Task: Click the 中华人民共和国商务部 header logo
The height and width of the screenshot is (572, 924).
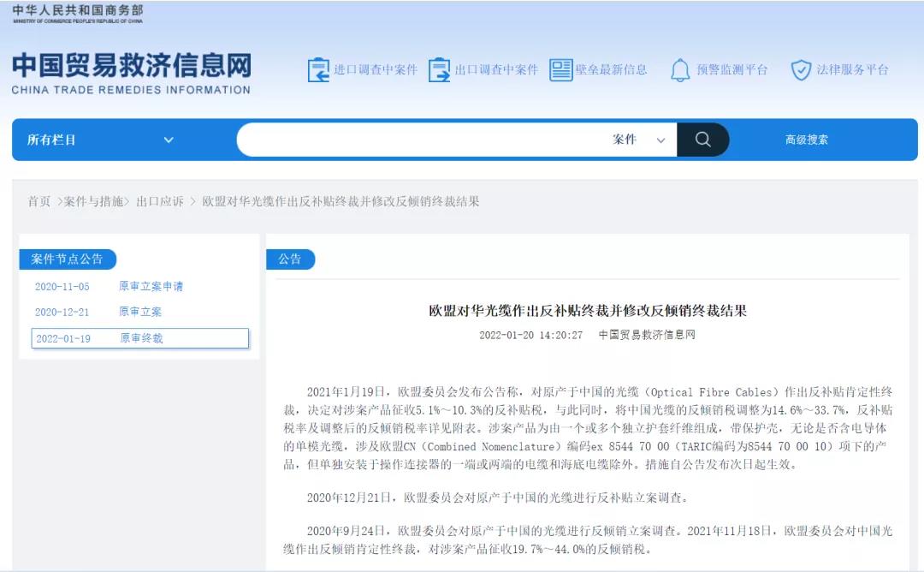Action: pos(77,14)
